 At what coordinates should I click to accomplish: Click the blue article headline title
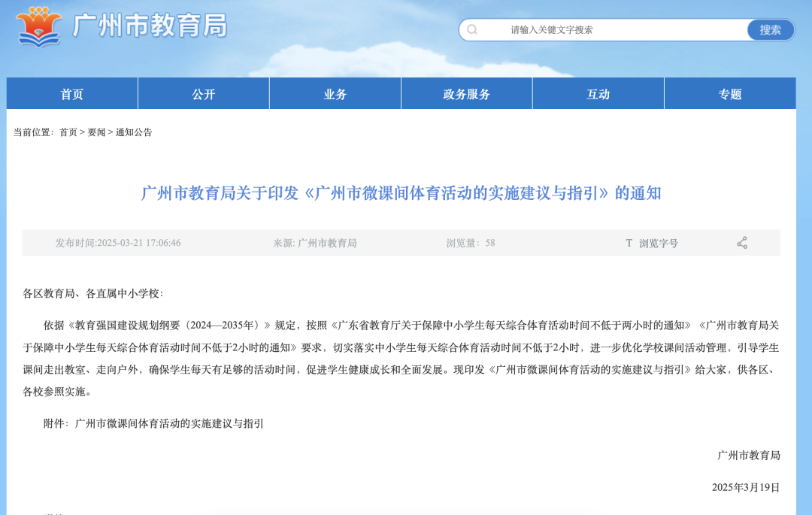[x=401, y=193]
